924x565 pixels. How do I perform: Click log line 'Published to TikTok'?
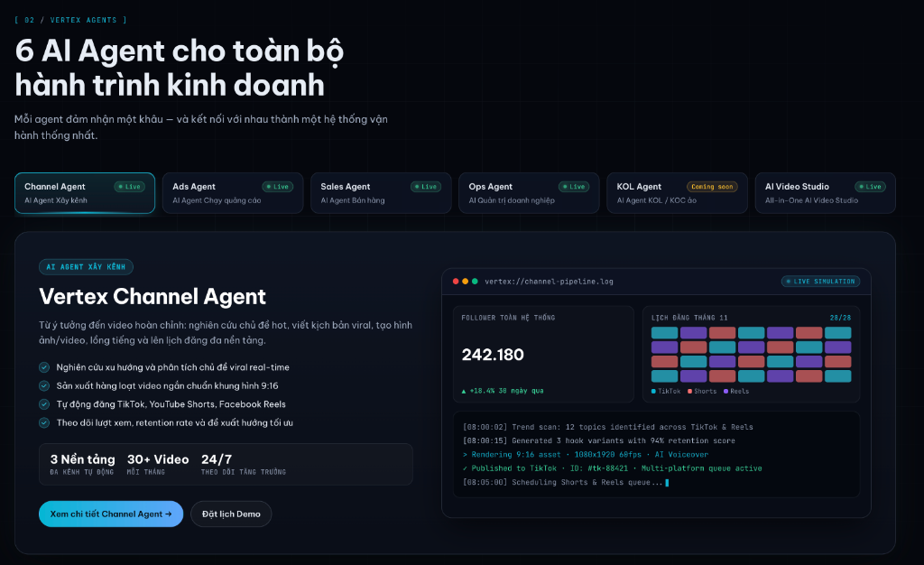pos(613,468)
